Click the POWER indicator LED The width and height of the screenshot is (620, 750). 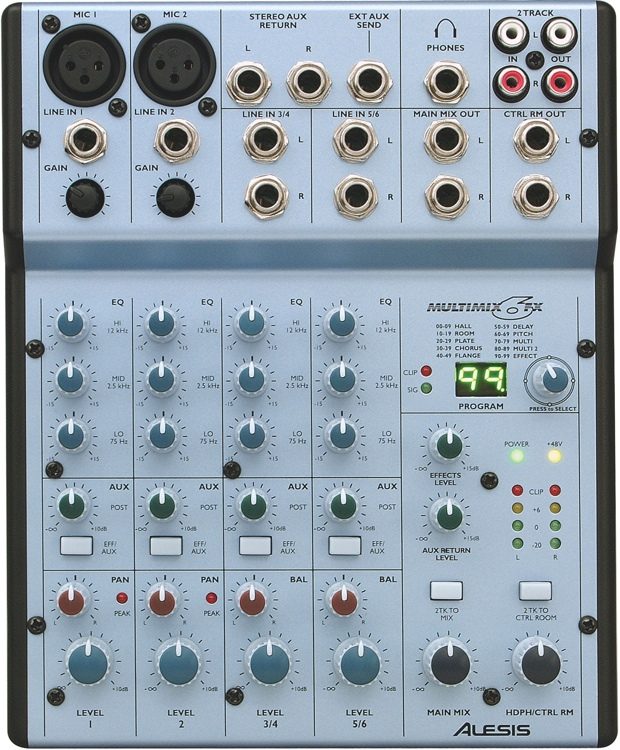coord(516,456)
